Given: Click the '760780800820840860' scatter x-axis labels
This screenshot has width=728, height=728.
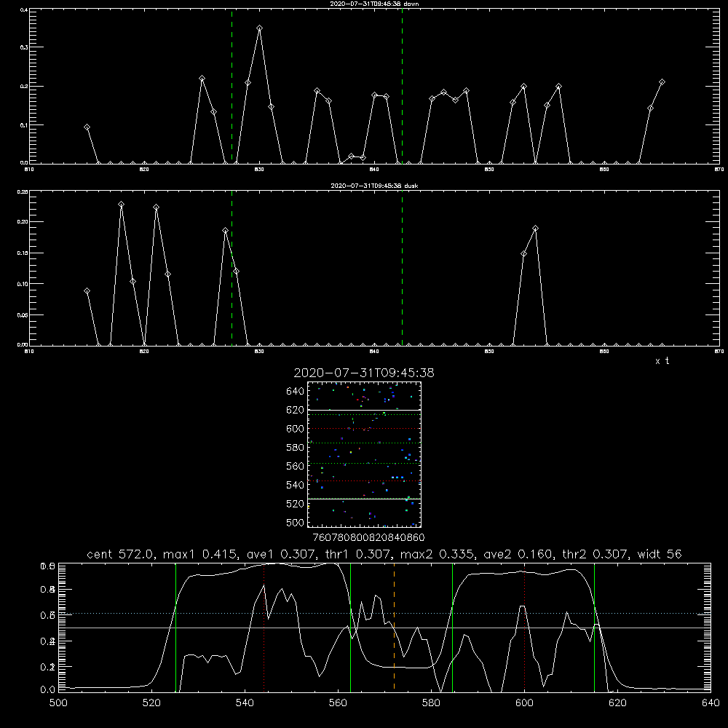Looking at the screenshot, I should click(x=368, y=538).
